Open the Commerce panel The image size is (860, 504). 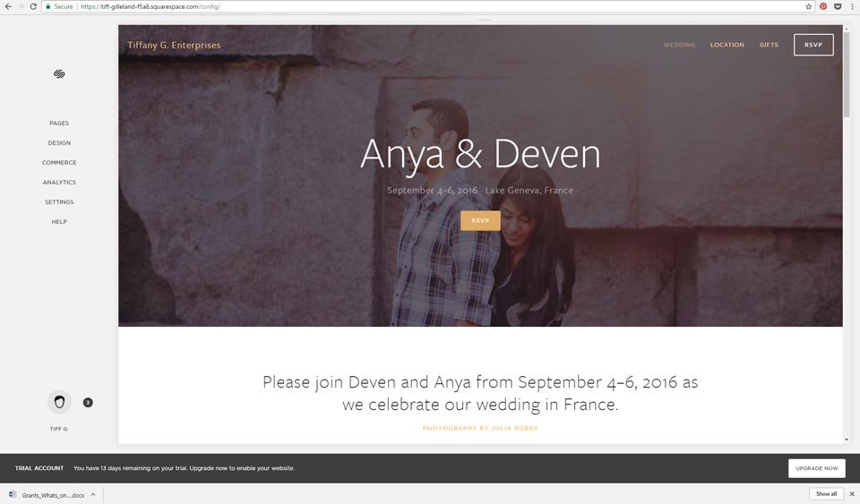[x=59, y=163]
